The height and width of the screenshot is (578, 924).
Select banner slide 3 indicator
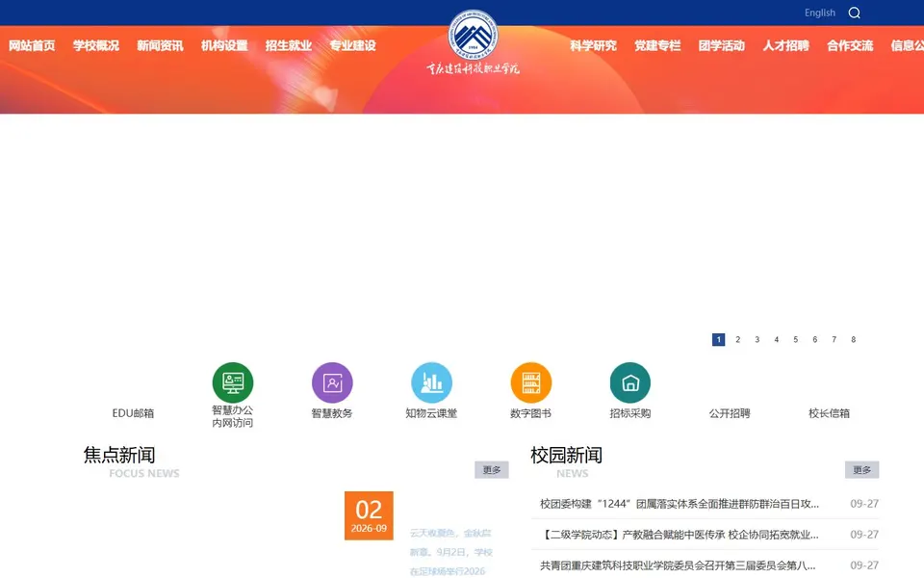757,340
